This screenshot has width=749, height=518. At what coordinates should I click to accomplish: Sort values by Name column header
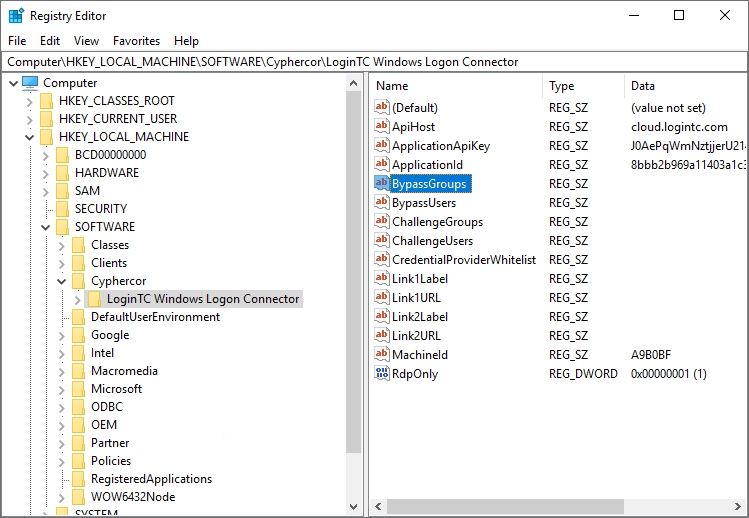[x=456, y=86]
